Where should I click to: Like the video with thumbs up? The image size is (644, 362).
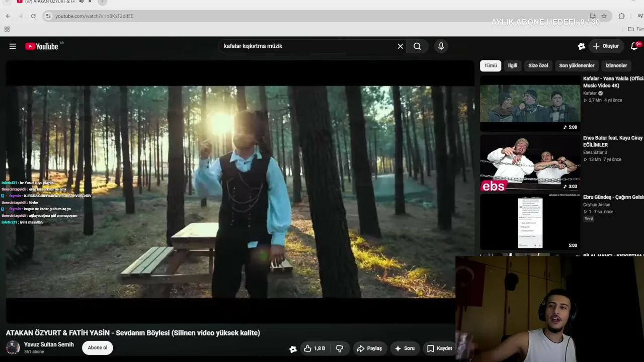(314, 348)
